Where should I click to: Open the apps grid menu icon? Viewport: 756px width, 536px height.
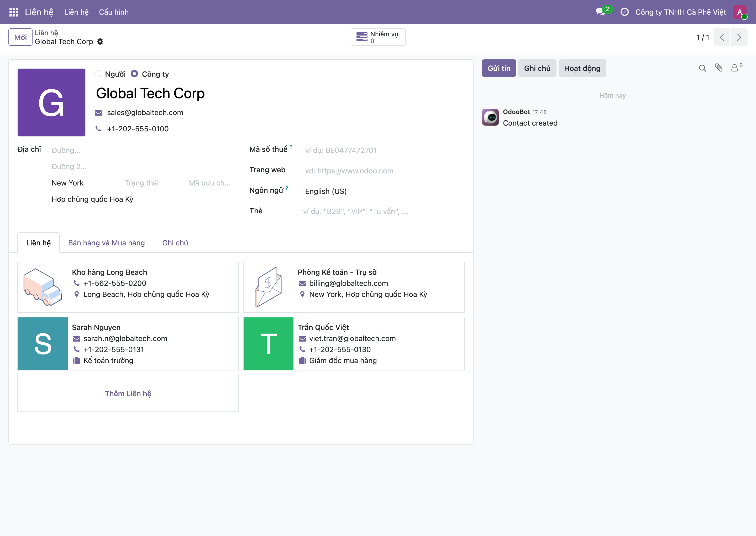pos(14,12)
